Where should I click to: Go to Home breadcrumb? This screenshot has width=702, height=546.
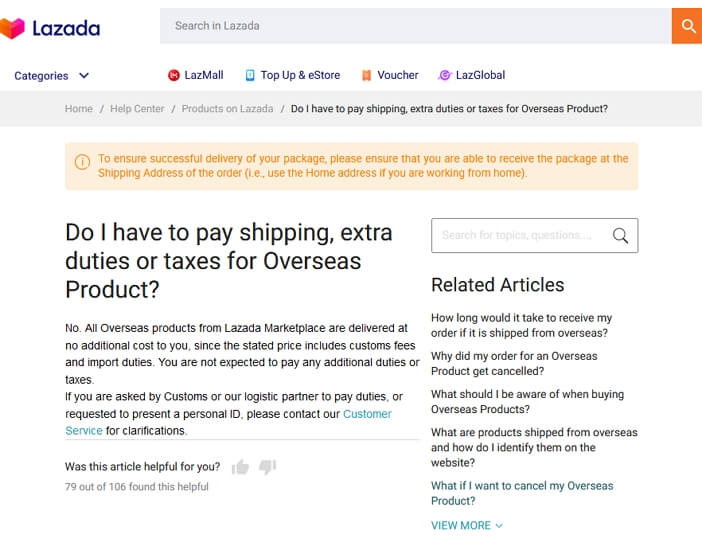(79, 109)
